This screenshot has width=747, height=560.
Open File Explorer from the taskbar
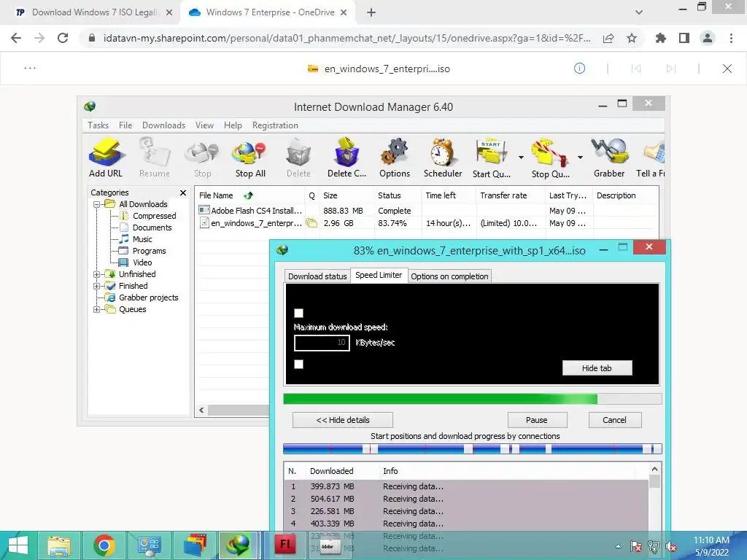click(x=58, y=545)
